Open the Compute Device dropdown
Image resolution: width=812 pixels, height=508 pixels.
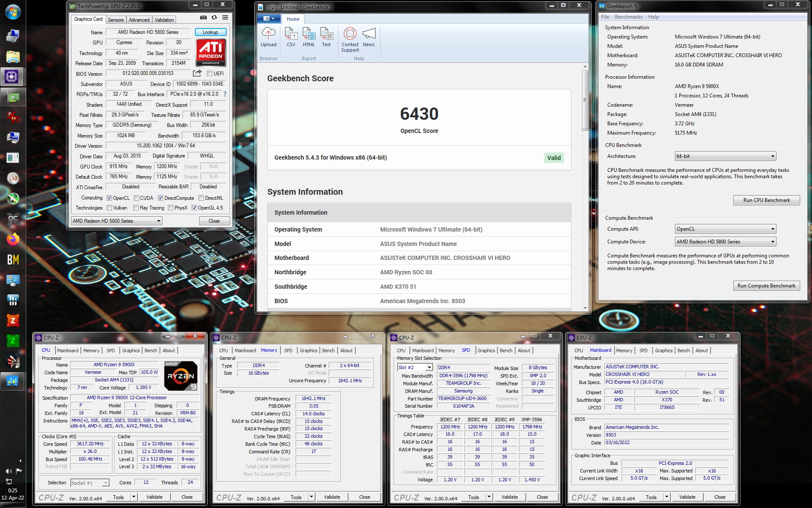(726, 242)
